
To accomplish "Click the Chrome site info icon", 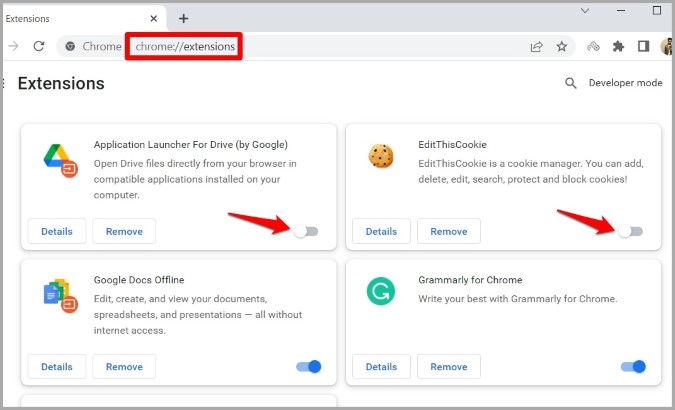I will pyautogui.click(x=70, y=46).
